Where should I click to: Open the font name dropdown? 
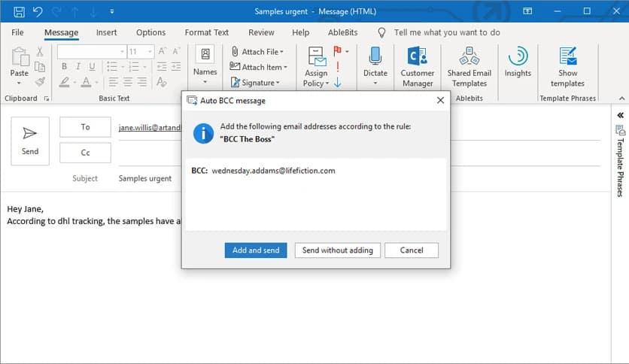coord(122,52)
